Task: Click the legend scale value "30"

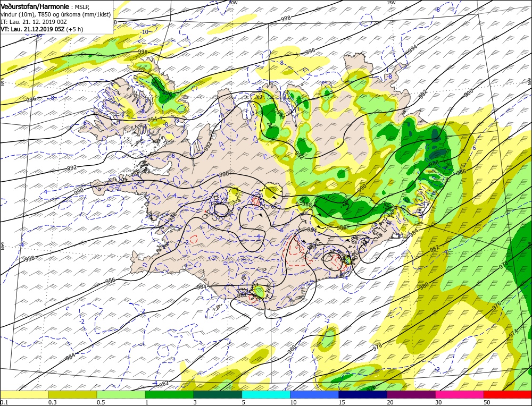Action: [439, 402]
